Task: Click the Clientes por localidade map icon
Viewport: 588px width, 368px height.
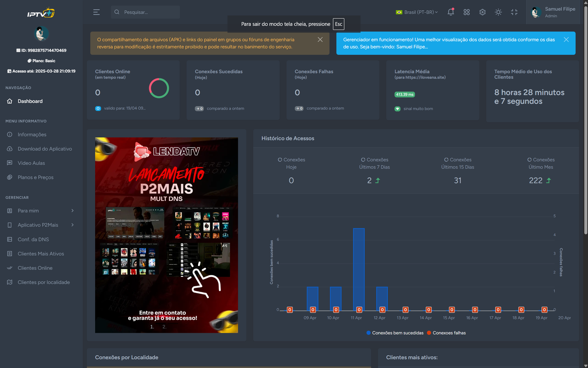Action: tap(10, 283)
